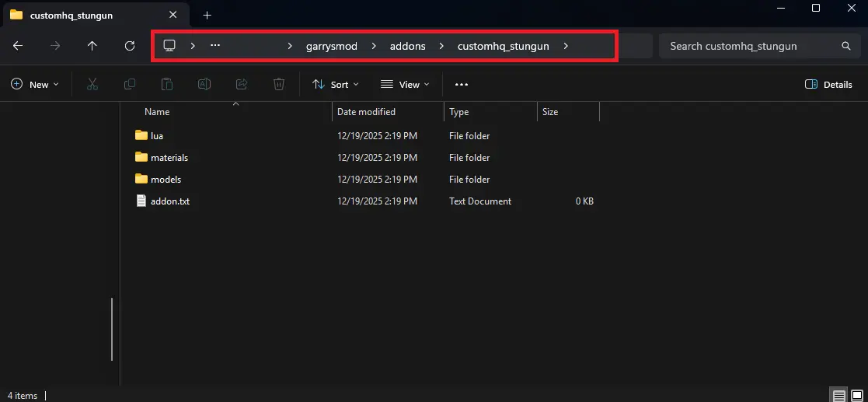
Task: Show more options via three-dot menu
Action: click(x=462, y=84)
